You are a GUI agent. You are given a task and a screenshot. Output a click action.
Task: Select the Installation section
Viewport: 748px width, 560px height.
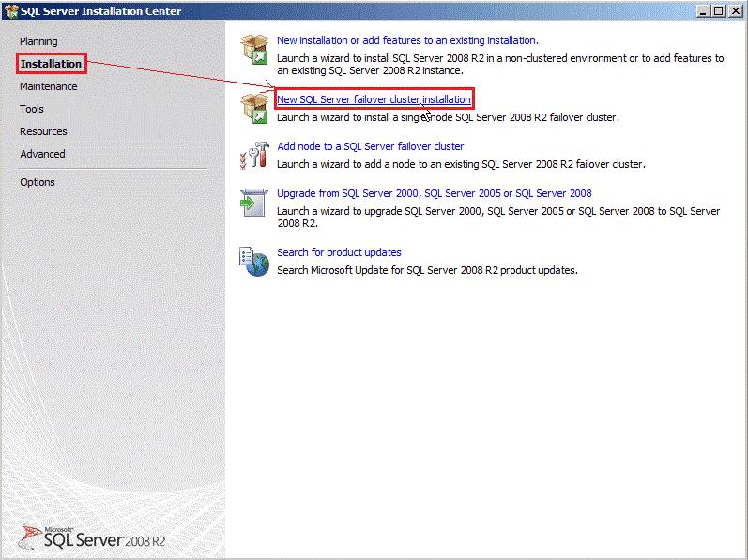51,64
